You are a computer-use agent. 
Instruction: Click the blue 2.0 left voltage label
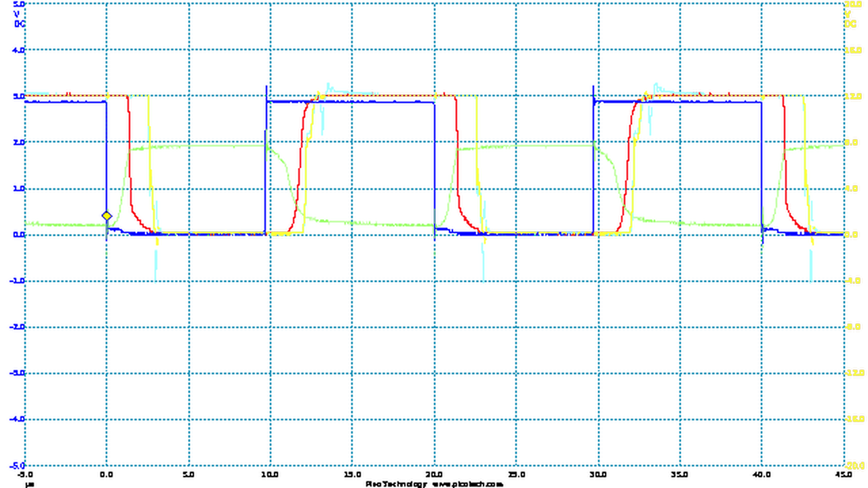pos(18,142)
